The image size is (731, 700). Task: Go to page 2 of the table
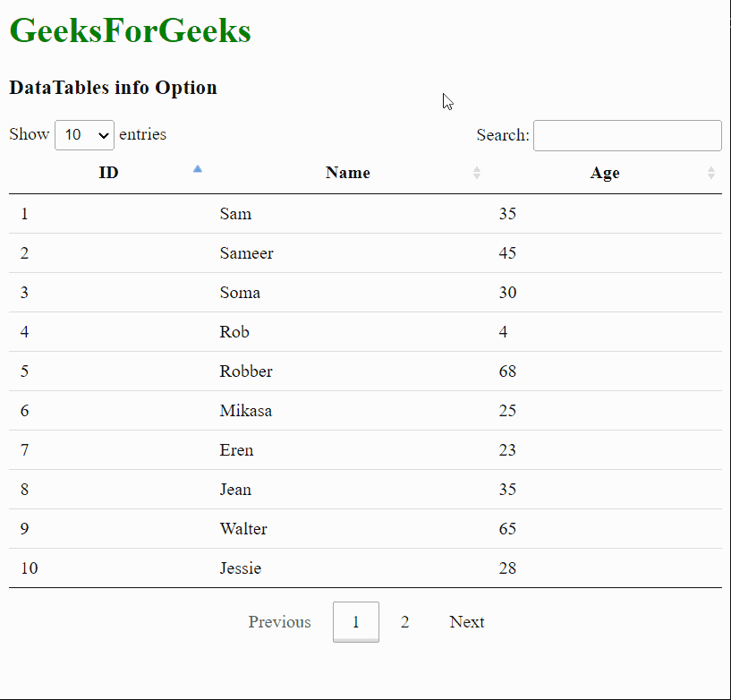(x=404, y=621)
